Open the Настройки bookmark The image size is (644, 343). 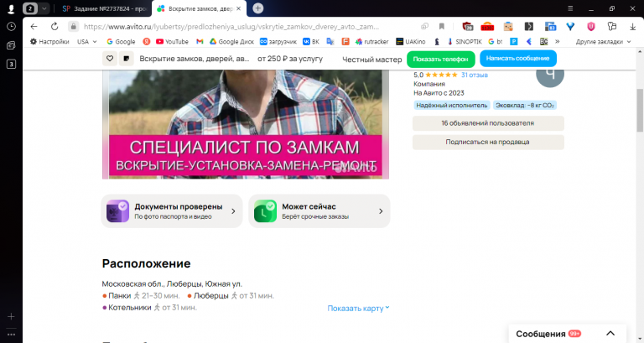point(49,41)
